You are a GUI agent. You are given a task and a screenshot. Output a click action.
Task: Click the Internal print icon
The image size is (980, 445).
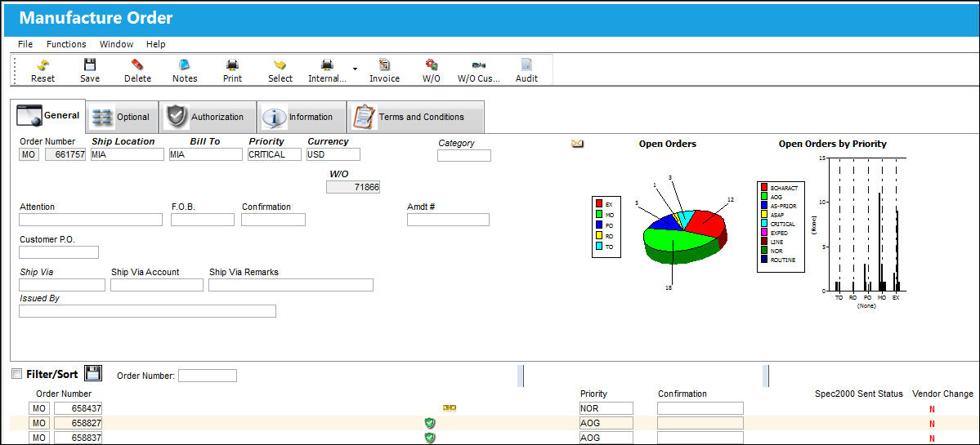tap(327, 65)
